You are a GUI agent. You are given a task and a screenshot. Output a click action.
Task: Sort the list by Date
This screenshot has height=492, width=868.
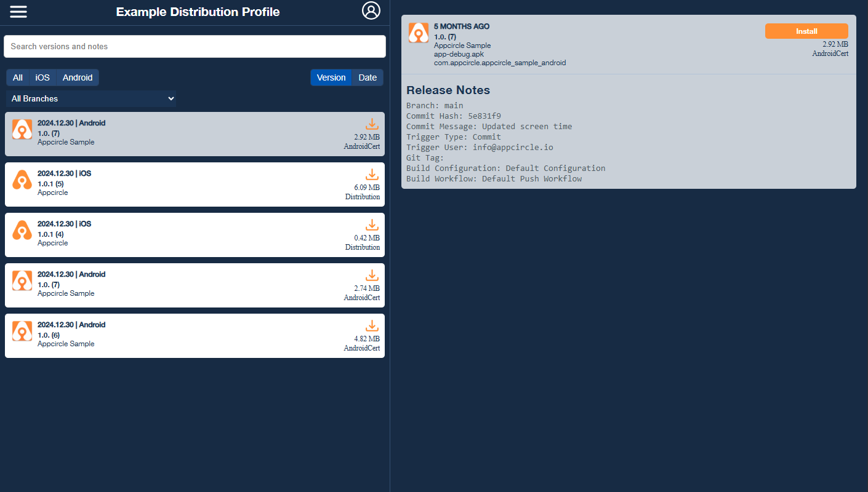(x=368, y=77)
